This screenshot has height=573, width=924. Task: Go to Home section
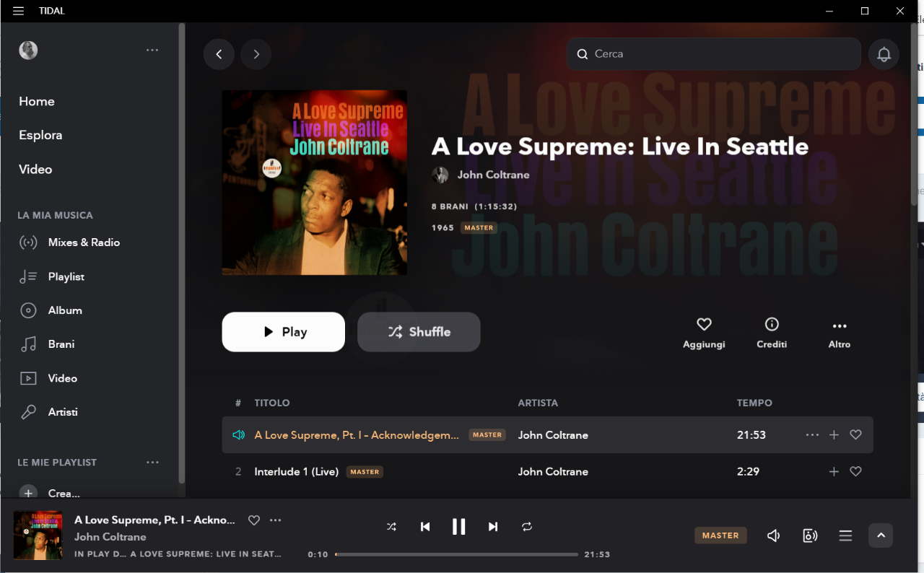[x=37, y=101]
